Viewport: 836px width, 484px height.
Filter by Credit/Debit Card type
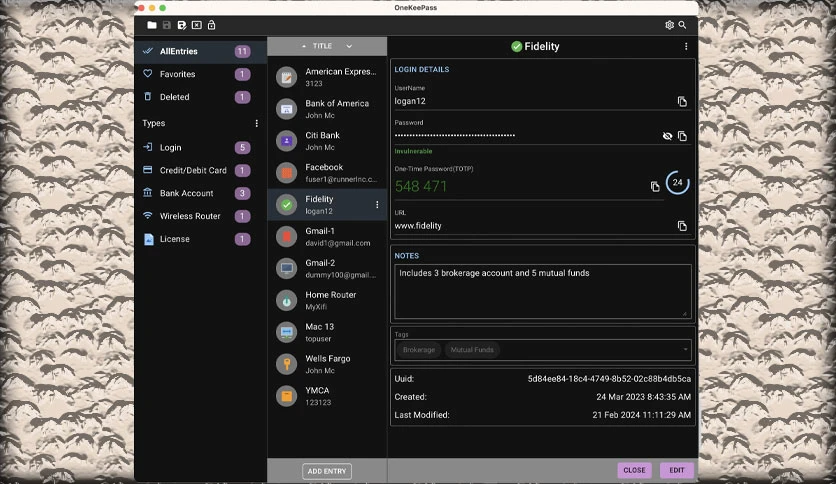[200, 171]
